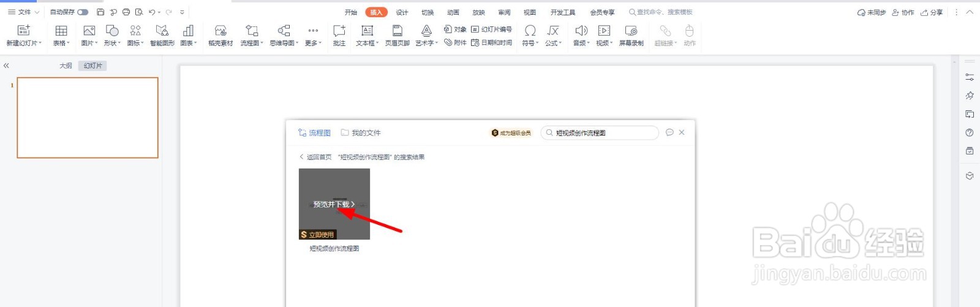980x307 pixels.
Task: Open the 公式 equation dropdown
Action: [553, 36]
